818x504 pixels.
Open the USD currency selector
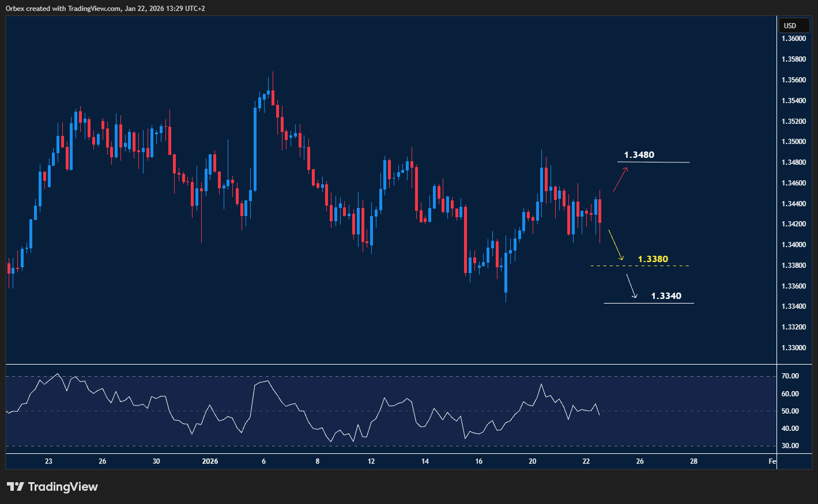point(794,25)
